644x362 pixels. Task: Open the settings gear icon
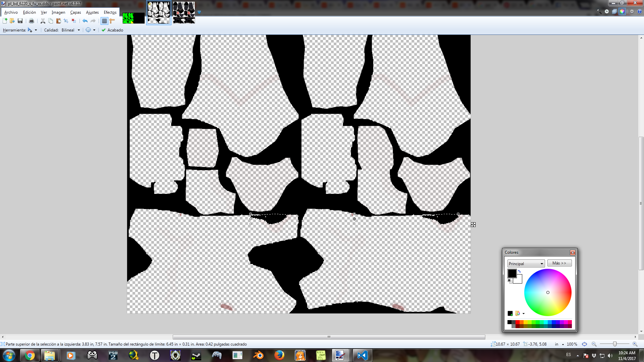point(632,11)
